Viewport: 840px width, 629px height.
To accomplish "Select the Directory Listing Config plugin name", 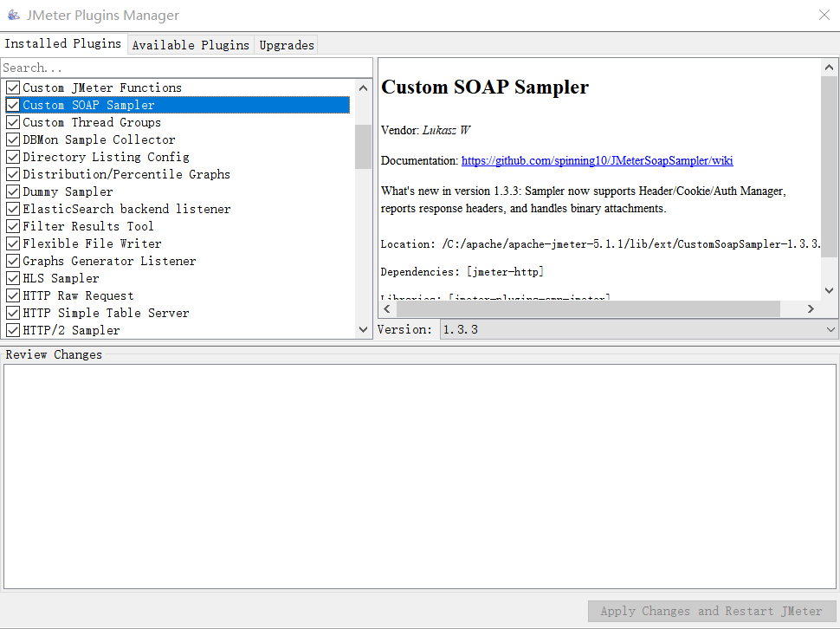I will (x=106, y=157).
